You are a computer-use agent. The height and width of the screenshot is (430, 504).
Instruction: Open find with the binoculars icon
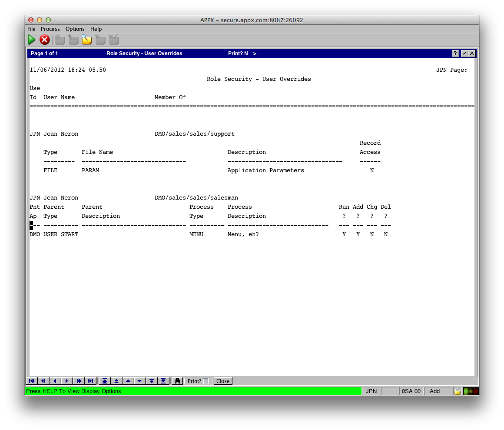click(177, 381)
